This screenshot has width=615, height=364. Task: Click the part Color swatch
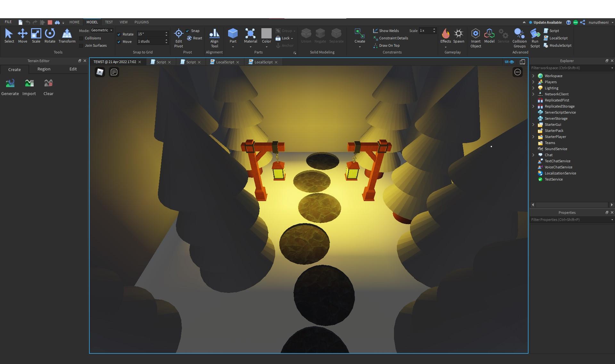coord(266,34)
